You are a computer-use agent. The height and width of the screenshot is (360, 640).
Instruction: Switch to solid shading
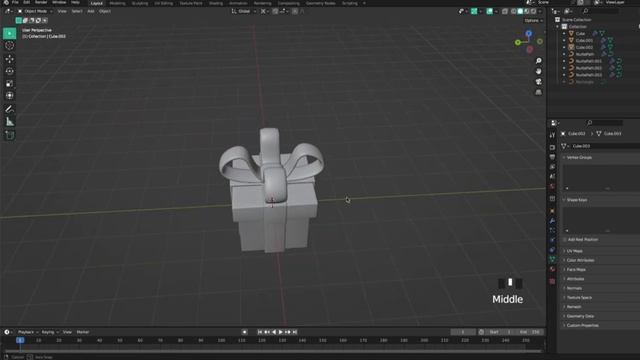coord(520,11)
